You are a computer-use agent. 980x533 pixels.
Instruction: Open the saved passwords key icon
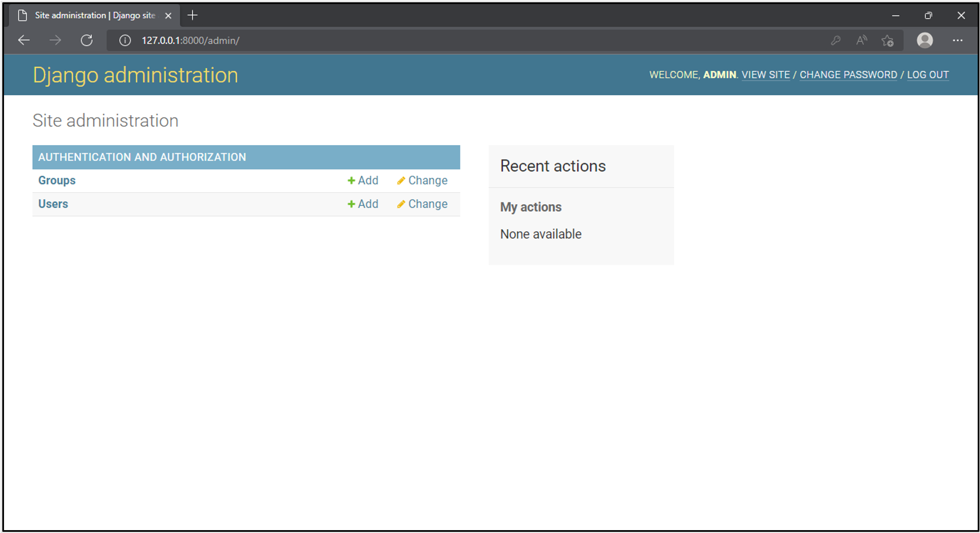pos(835,40)
